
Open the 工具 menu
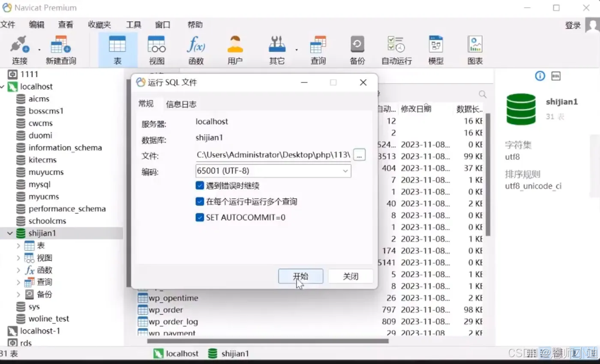pos(134,25)
